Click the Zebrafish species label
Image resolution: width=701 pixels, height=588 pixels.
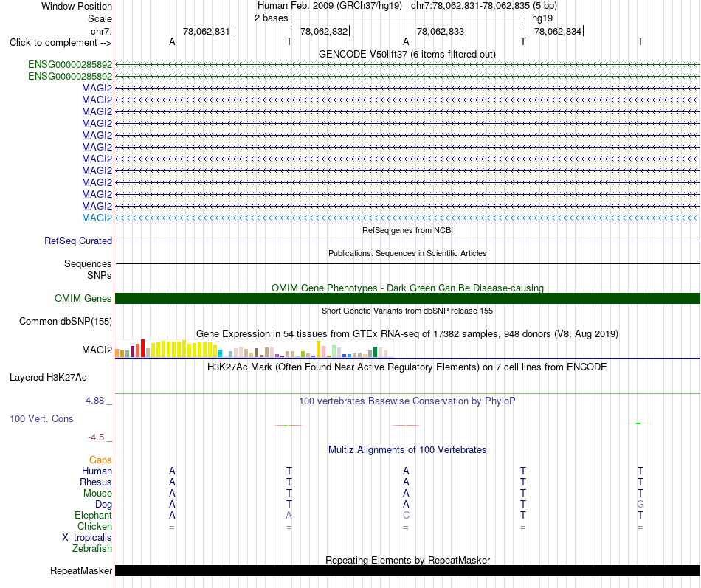coord(92,548)
